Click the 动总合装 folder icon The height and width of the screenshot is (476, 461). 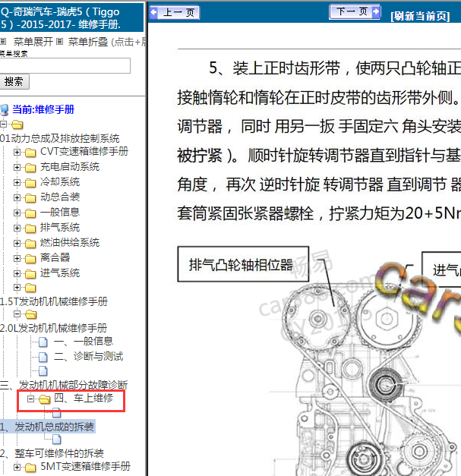point(30,197)
